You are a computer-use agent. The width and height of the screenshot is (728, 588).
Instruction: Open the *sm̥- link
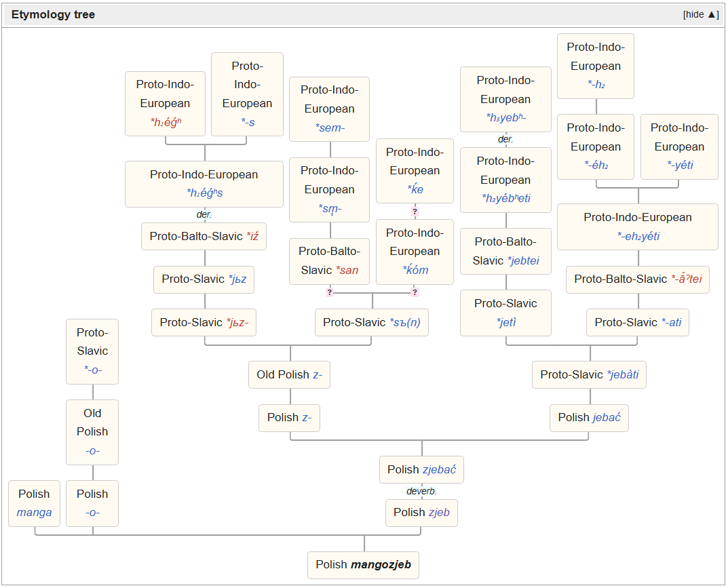[x=330, y=209]
